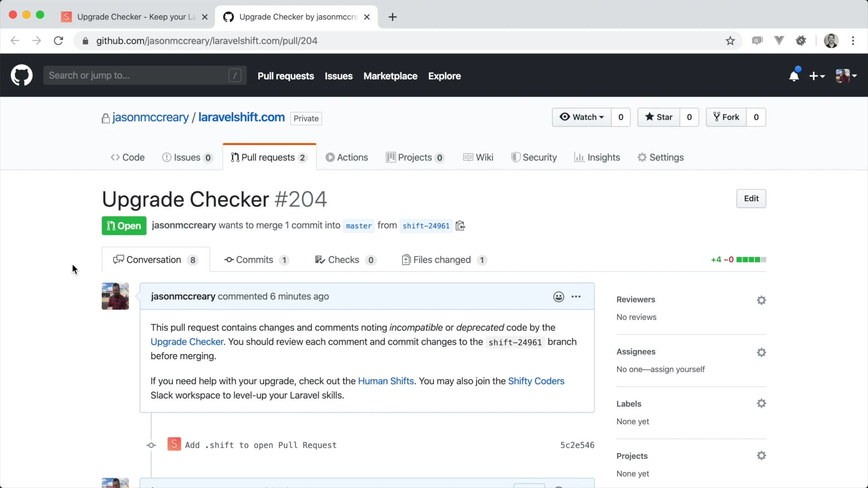The width and height of the screenshot is (868, 488).
Task: Open notifications via the bell icon
Action: (794, 75)
